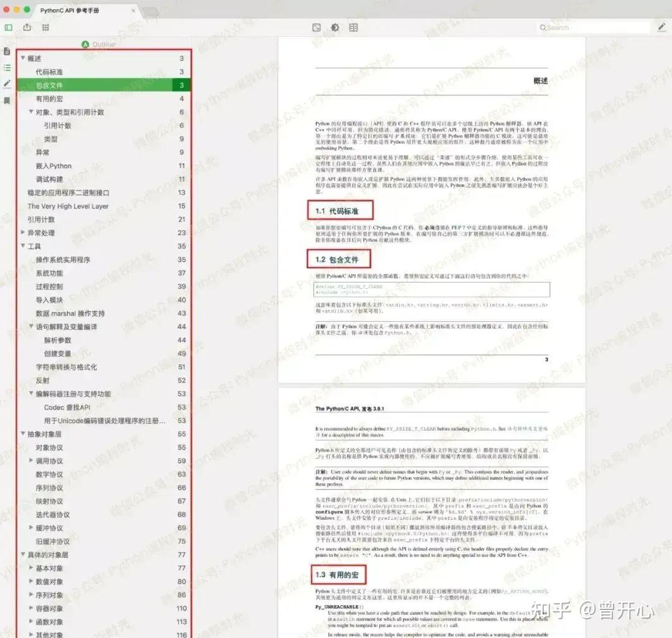Click the fit-page view icon in center toolbar

tap(316, 27)
